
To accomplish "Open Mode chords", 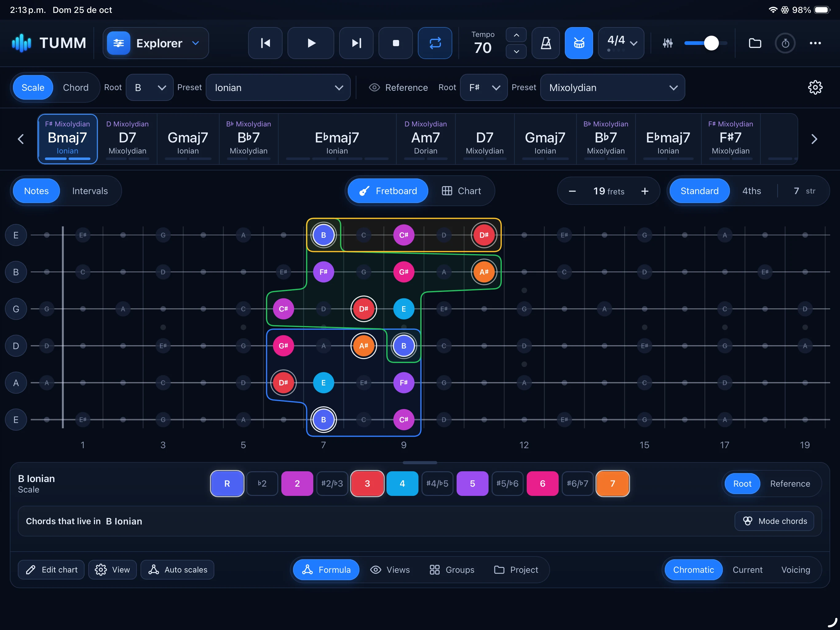I will [x=774, y=520].
